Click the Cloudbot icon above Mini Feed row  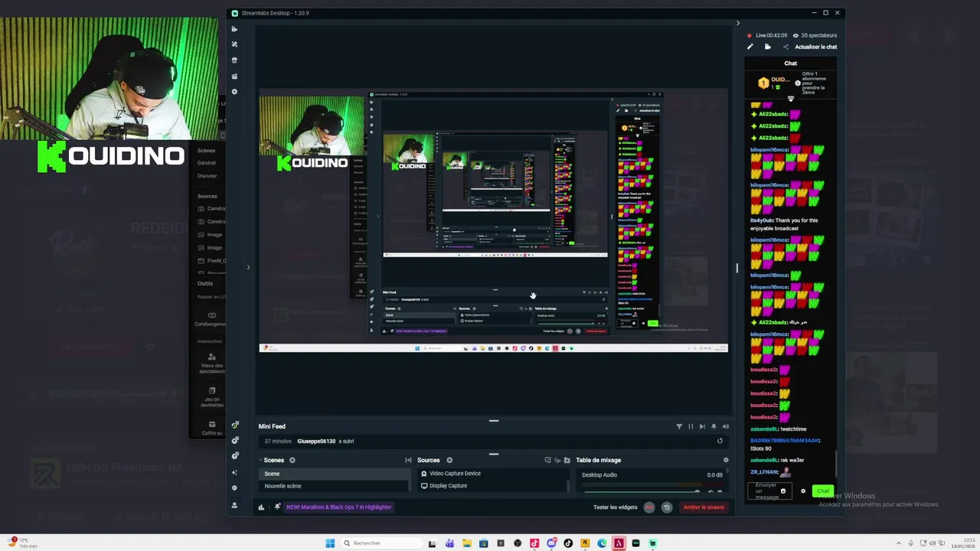point(234,425)
